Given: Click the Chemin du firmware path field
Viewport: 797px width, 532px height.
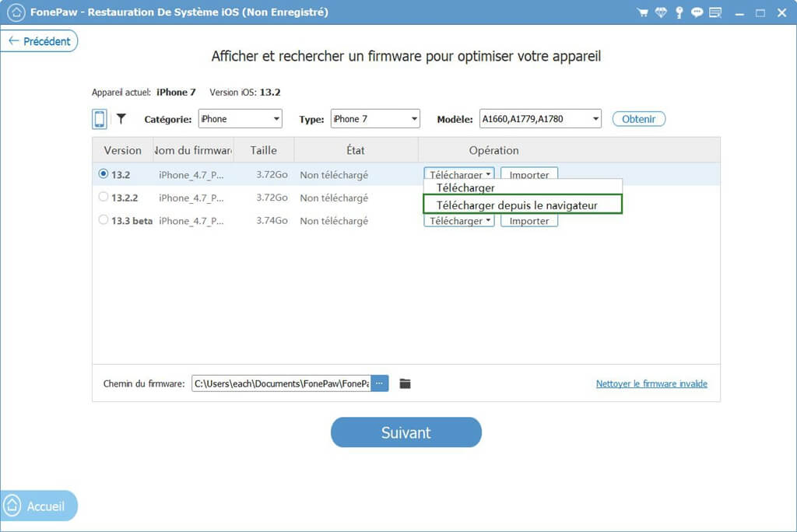Looking at the screenshot, I should tap(281, 383).
